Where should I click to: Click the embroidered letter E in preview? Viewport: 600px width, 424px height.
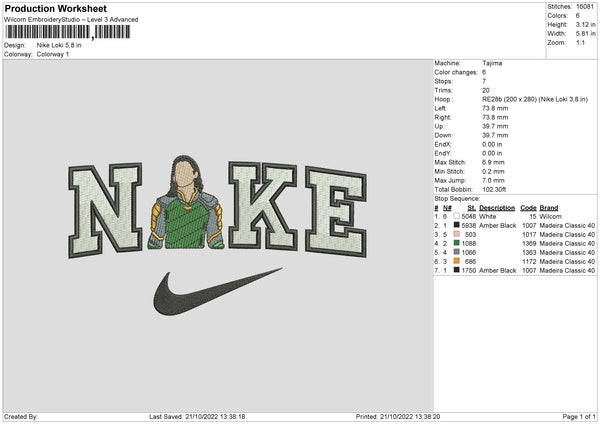pyautogui.click(x=336, y=212)
